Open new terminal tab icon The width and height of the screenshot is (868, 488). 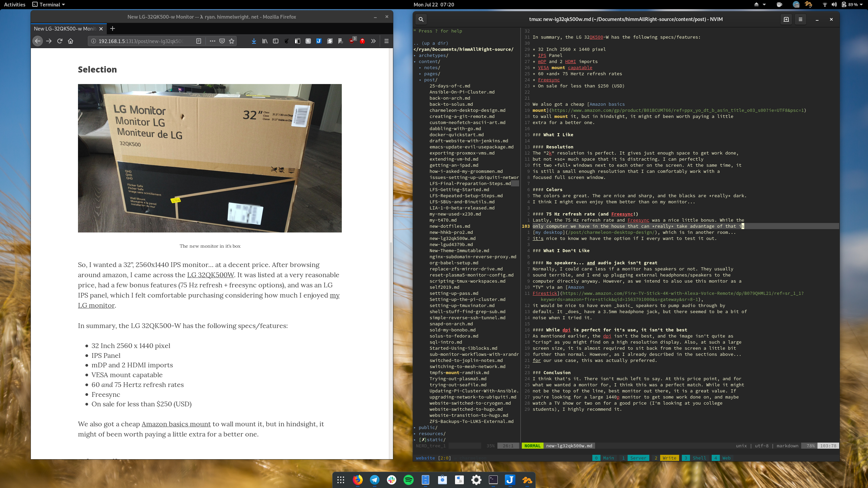click(786, 19)
